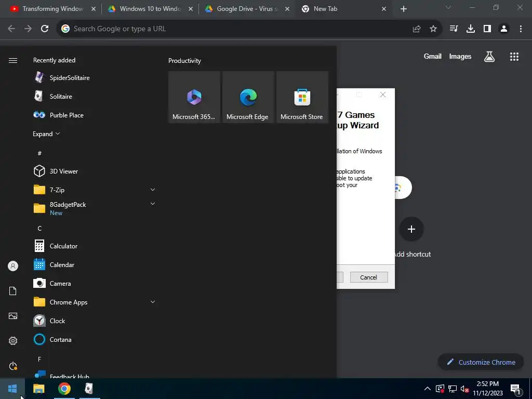Image resolution: width=532 pixels, height=399 pixels.
Task: Click the muted volume tray icon
Action: coord(464,389)
